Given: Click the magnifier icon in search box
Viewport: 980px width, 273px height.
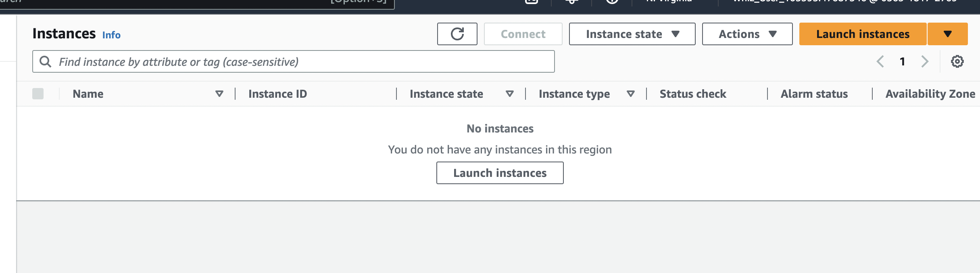Looking at the screenshot, I should 45,61.
